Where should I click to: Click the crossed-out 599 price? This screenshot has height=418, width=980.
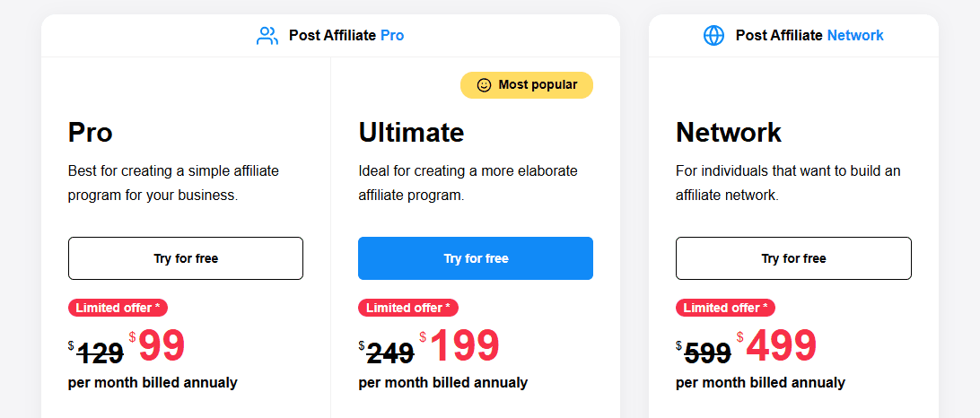[x=704, y=353]
